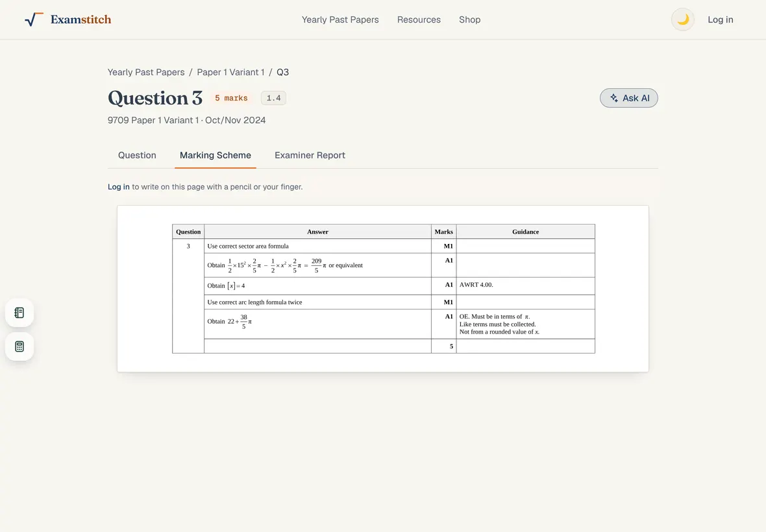Toggle dark mode with the moon icon
The height and width of the screenshot is (532, 766).
click(x=682, y=19)
